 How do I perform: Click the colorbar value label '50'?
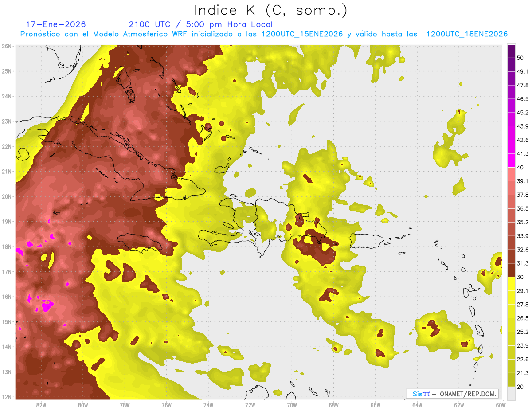pyautogui.click(x=520, y=58)
